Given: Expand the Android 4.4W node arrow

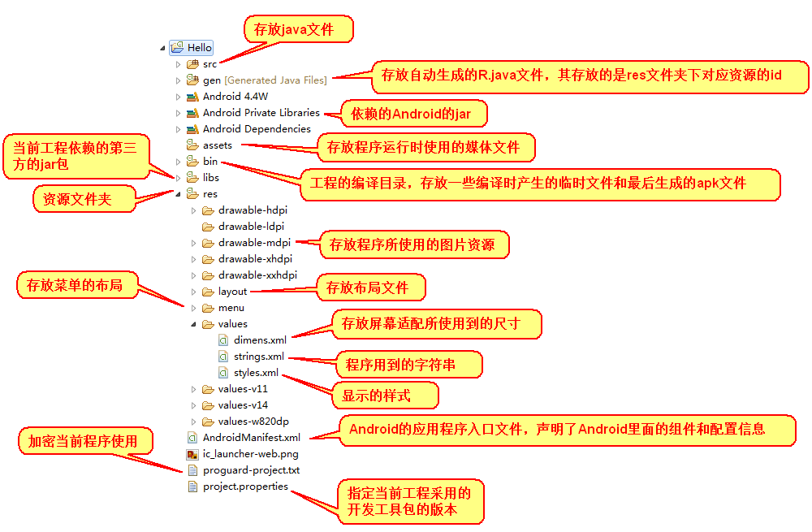Looking at the screenshot, I should [x=178, y=97].
